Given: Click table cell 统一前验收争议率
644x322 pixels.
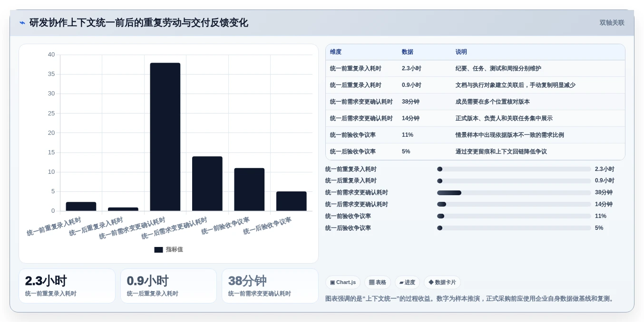Looking at the screenshot, I should 353,135.
